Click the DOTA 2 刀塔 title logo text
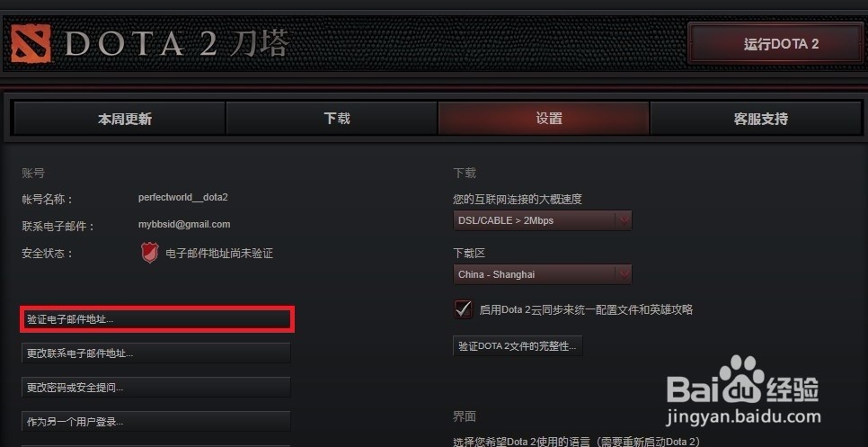The height and width of the screenshot is (447, 868). coord(177,44)
